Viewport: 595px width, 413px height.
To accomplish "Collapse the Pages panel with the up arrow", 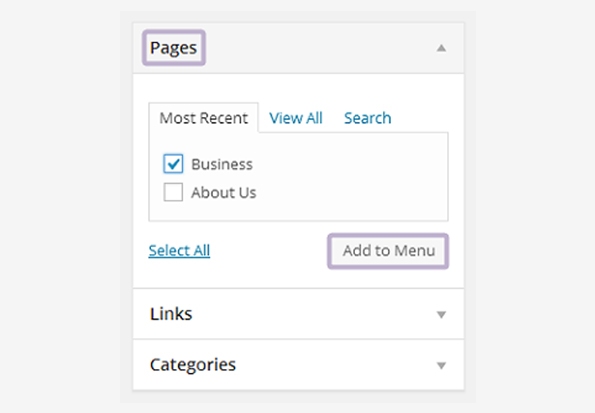I will (441, 48).
